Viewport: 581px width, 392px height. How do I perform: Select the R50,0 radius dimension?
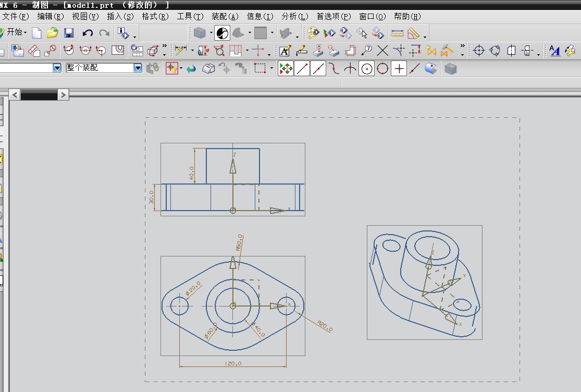pyautogui.click(x=239, y=242)
